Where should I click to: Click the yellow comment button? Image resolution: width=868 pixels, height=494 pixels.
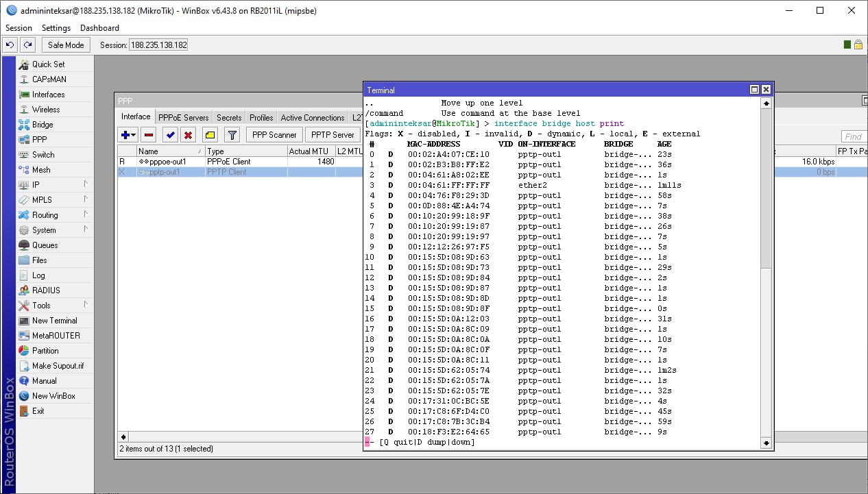tap(210, 135)
